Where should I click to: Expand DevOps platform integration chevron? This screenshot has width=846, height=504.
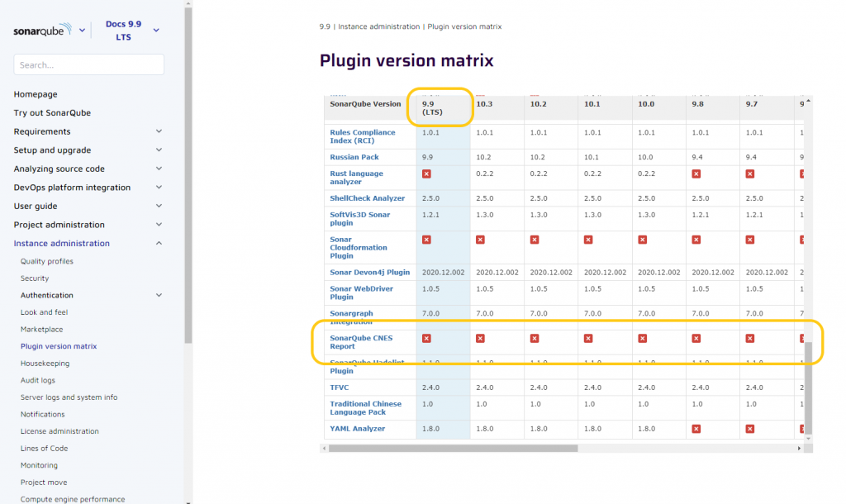pos(159,188)
